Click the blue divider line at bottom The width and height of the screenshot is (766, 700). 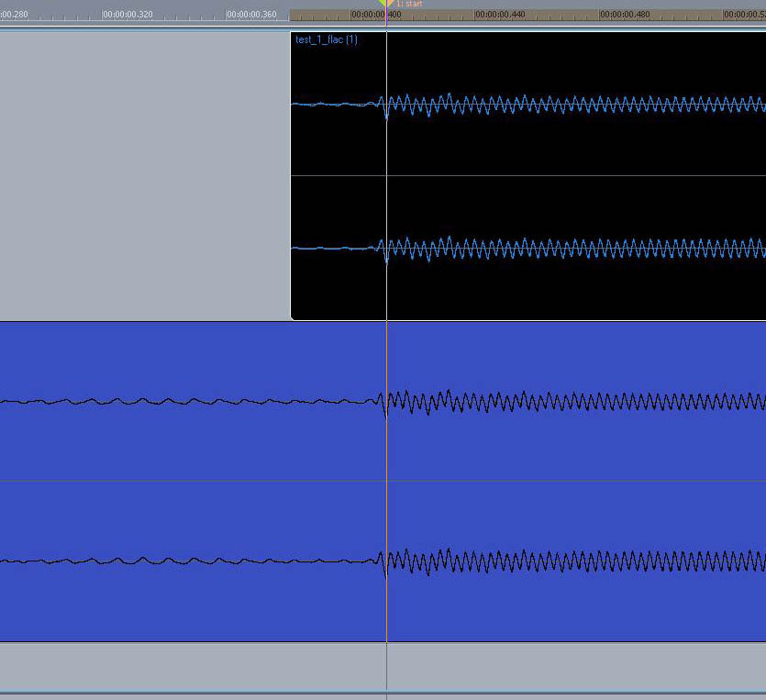coord(367,693)
